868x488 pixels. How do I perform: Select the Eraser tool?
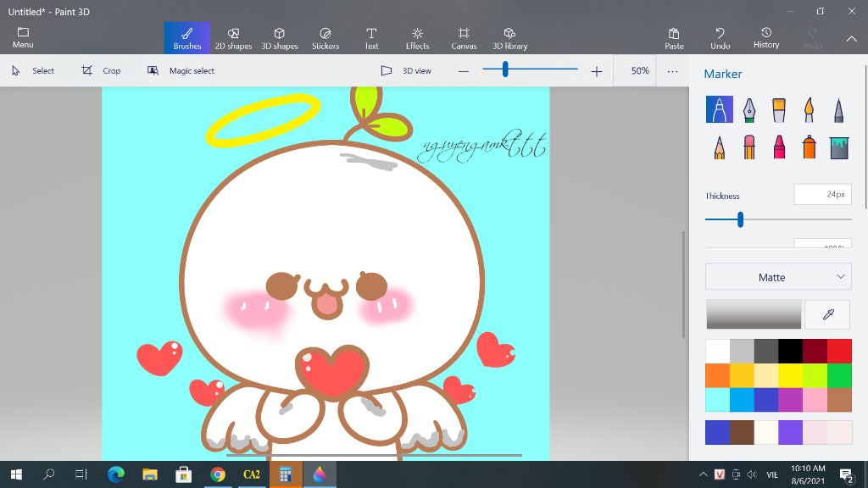point(749,147)
